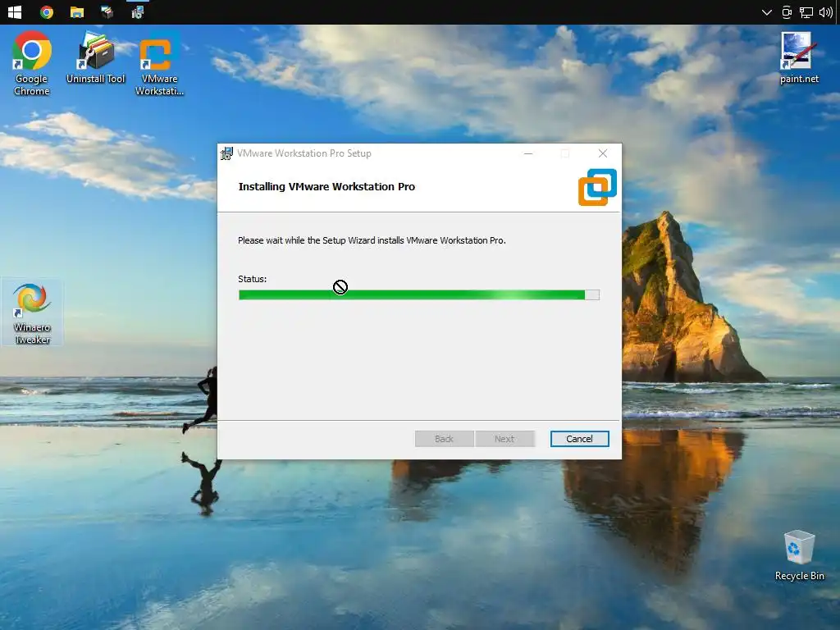Select the VMware Workstation desktop shortcut
This screenshot has width=840, height=630.
pos(160,63)
